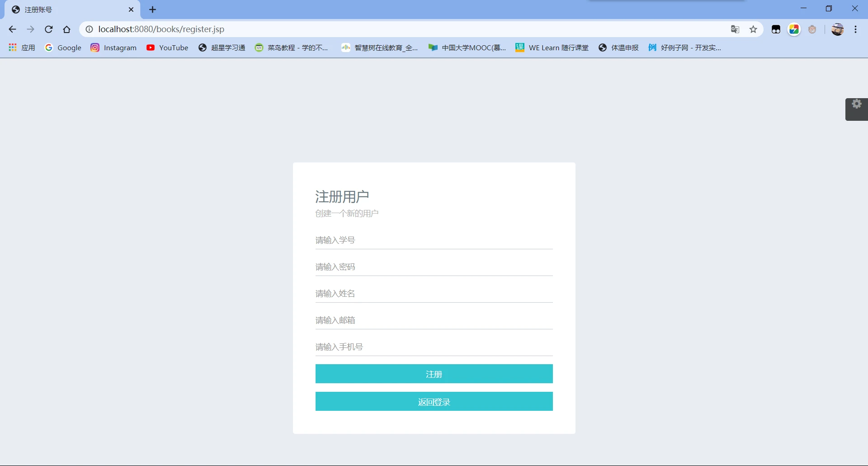The height and width of the screenshot is (466, 868).
Task: Focus the address bar URL
Action: pyautogui.click(x=407, y=29)
